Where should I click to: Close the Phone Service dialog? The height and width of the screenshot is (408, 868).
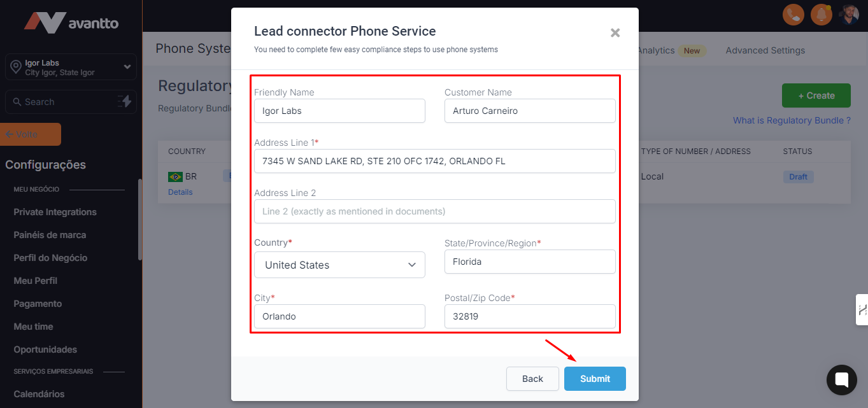tap(615, 32)
